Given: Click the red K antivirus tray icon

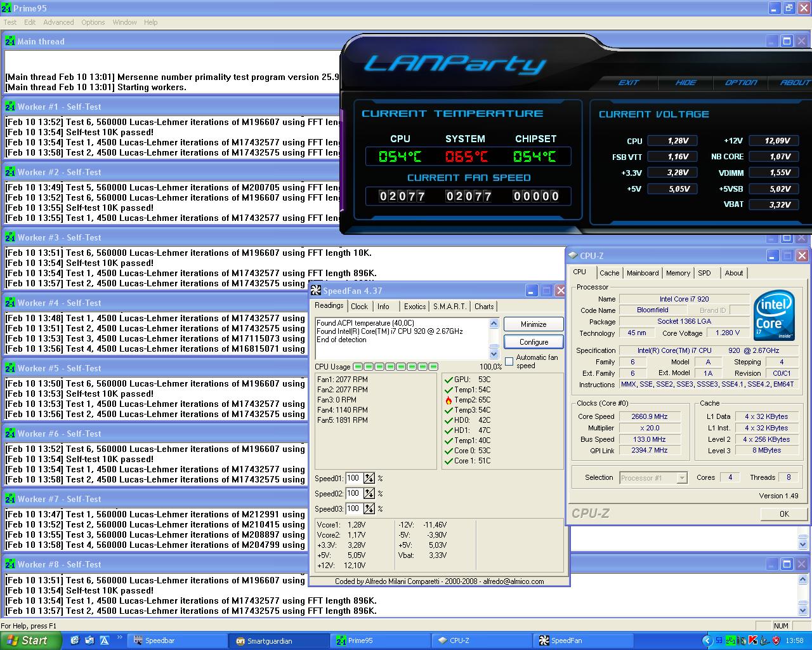Looking at the screenshot, I should [x=753, y=640].
